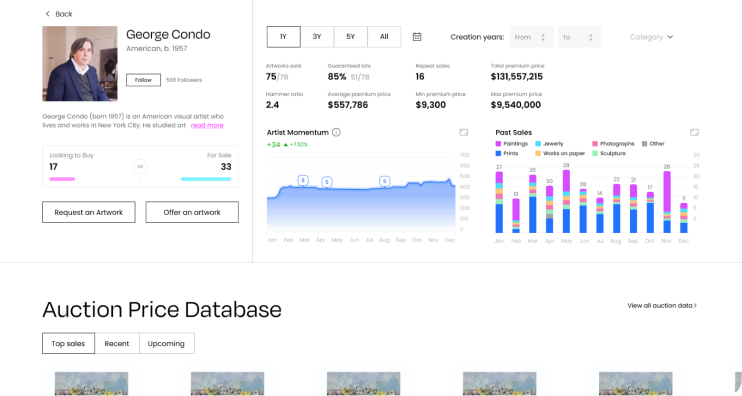Switch to Top sales tab
The image size is (742, 396).
[x=68, y=343]
